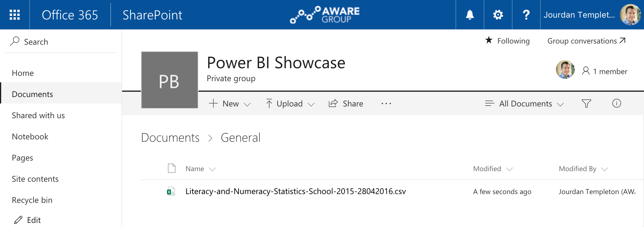
Task: Open the All Documents view dropdown
Action: pyautogui.click(x=524, y=104)
